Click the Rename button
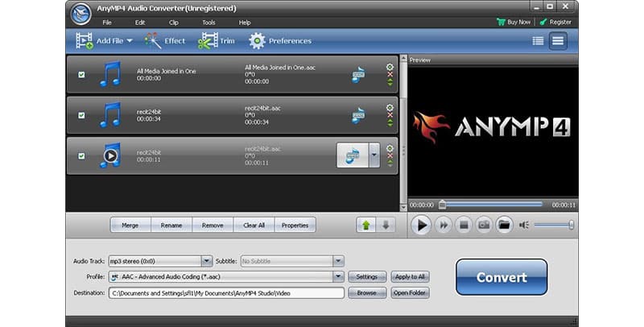The width and height of the screenshot is (644, 327). [x=171, y=226]
